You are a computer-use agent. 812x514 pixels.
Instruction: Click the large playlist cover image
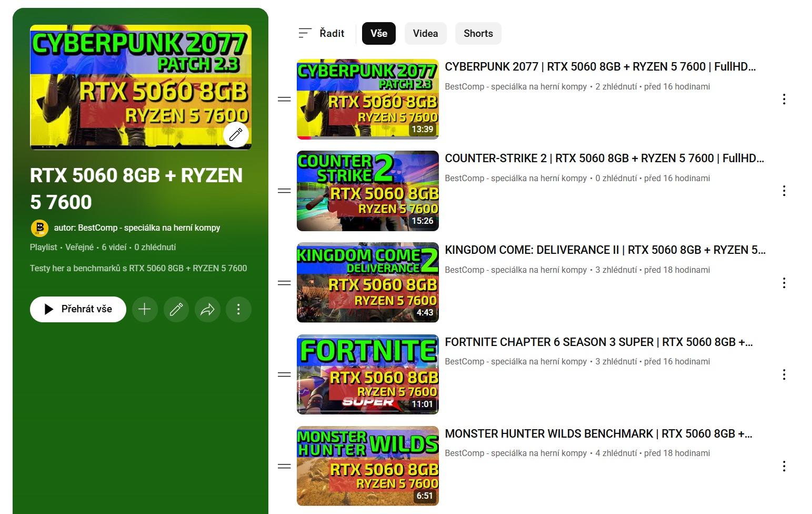click(141, 87)
